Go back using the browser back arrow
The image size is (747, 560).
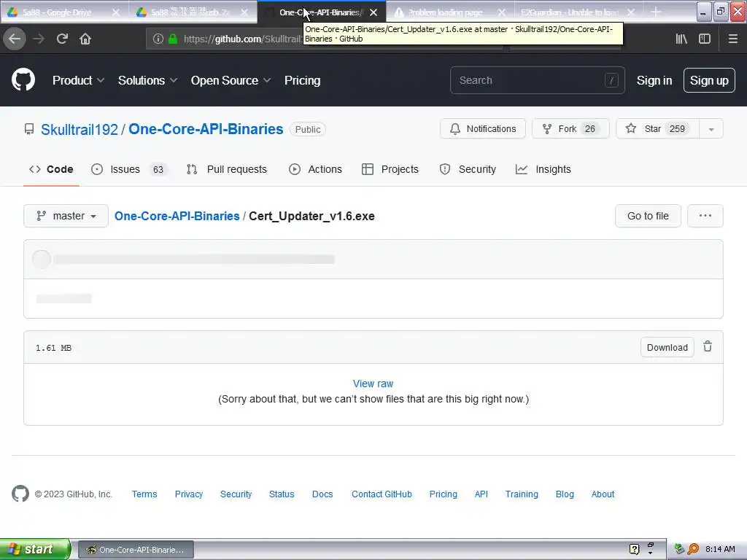[15, 39]
